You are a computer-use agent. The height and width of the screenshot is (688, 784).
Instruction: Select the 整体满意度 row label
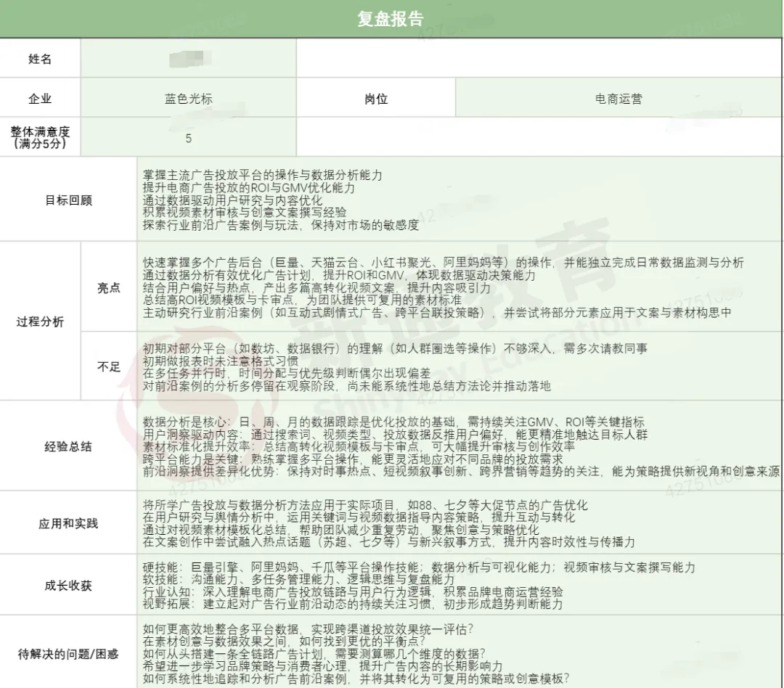point(40,136)
